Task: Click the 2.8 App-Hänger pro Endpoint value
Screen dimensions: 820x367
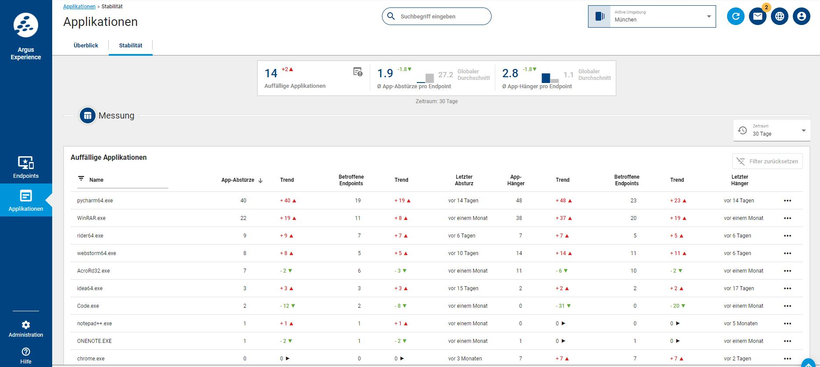Action: (x=510, y=74)
